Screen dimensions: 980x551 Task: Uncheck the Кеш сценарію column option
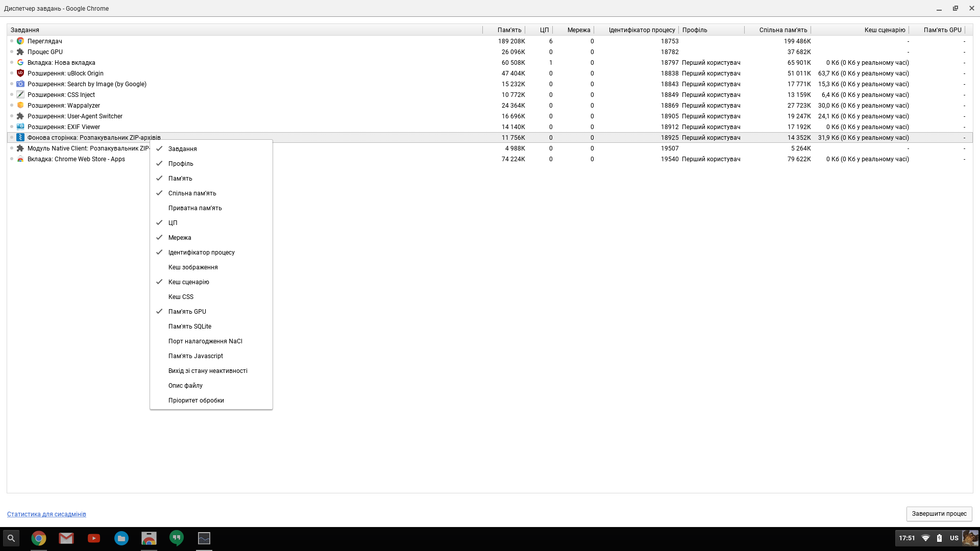click(188, 282)
